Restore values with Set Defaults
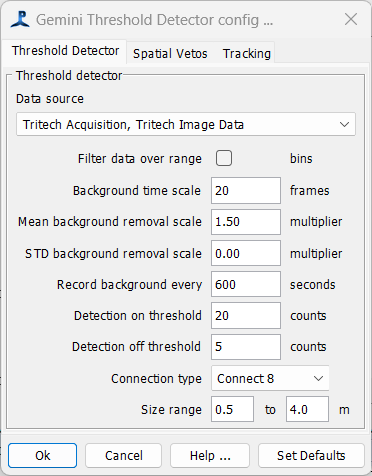This screenshot has width=372, height=476. pos(311,455)
